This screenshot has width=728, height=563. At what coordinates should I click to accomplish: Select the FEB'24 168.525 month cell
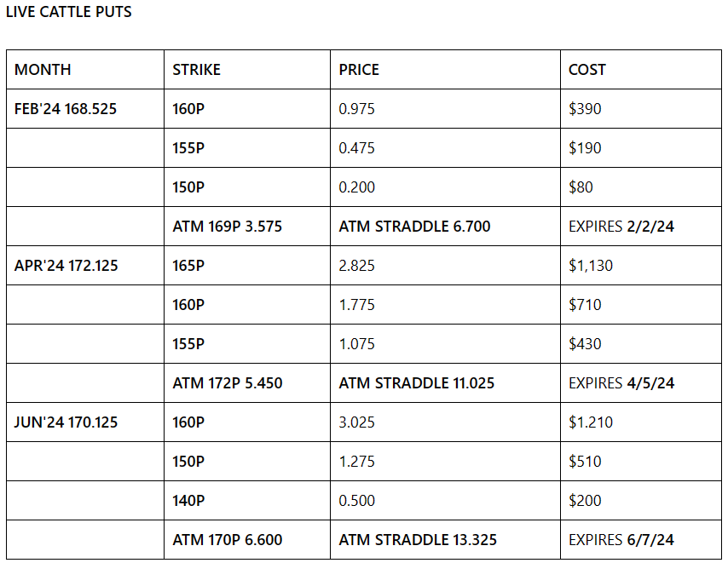point(66,109)
